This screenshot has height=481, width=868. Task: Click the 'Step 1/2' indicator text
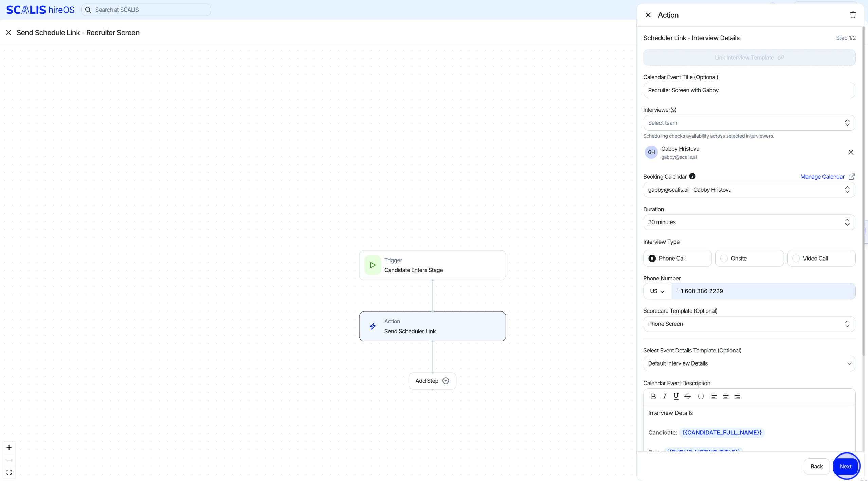(846, 38)
